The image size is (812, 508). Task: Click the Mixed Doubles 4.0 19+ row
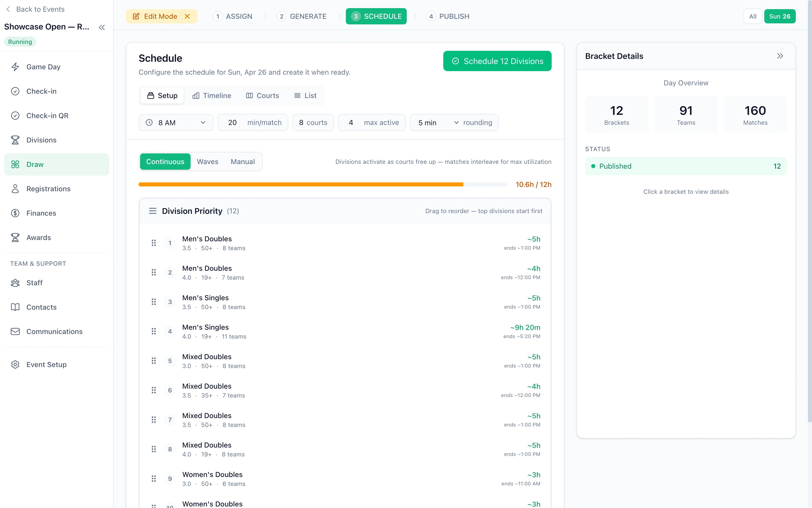(x=345, y=449)
